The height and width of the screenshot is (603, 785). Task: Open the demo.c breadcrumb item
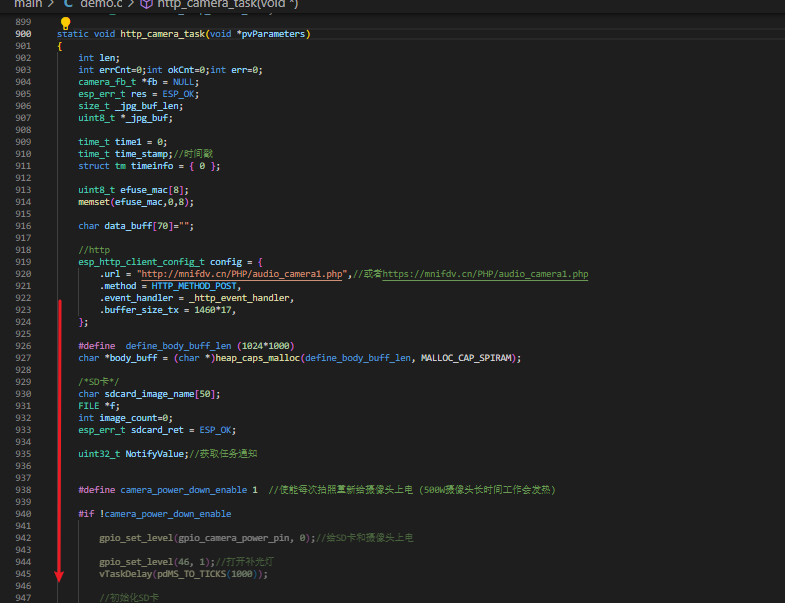click(101, 4)
